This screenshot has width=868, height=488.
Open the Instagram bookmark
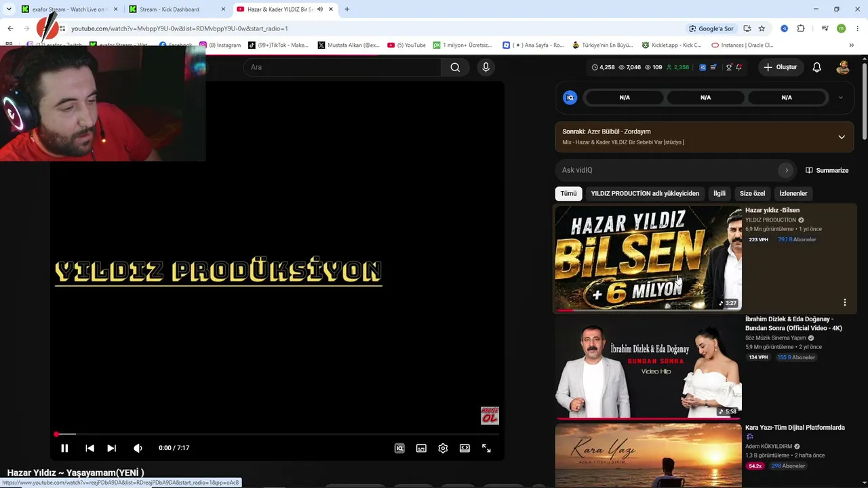click(x=220, y=45)
